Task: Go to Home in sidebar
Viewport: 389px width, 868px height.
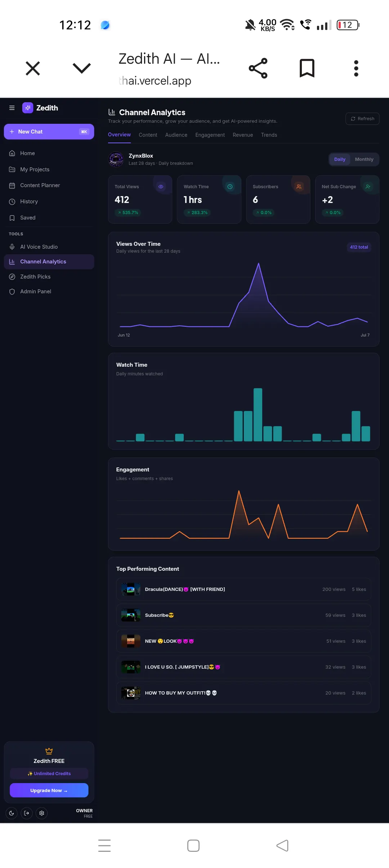Action: point(49,153)
